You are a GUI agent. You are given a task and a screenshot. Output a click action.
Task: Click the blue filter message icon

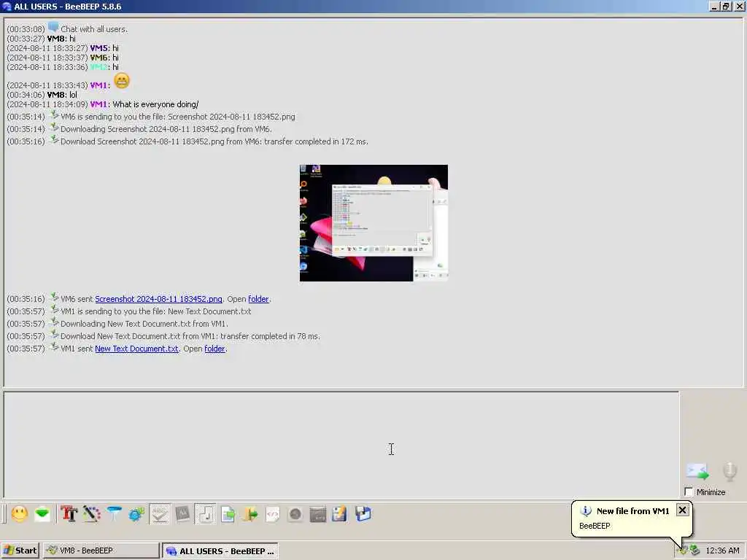[114, 514]
